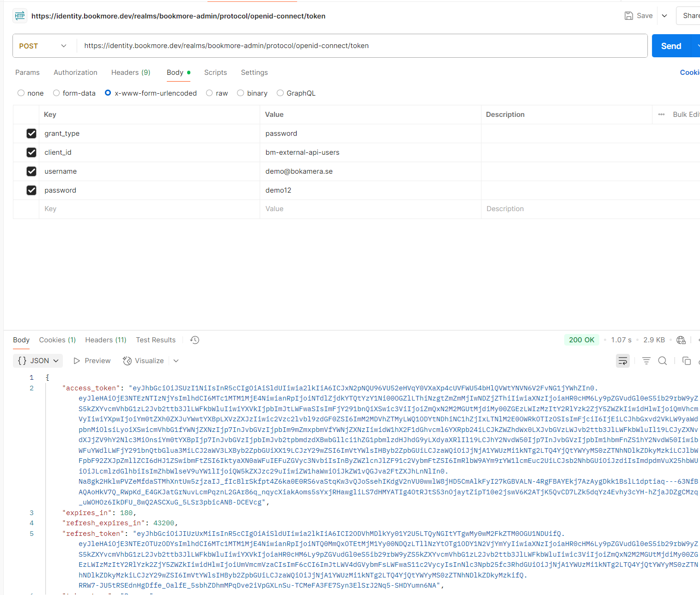Uncheck the grant_type row checkbox
The height and width of the screenshot is (595, 700).
coord(31,134)
